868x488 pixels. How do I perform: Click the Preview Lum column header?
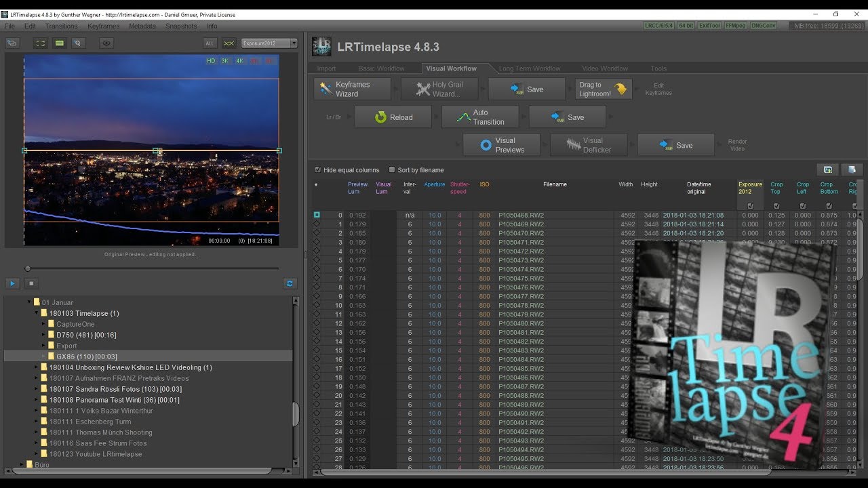[x=357, y=188]
